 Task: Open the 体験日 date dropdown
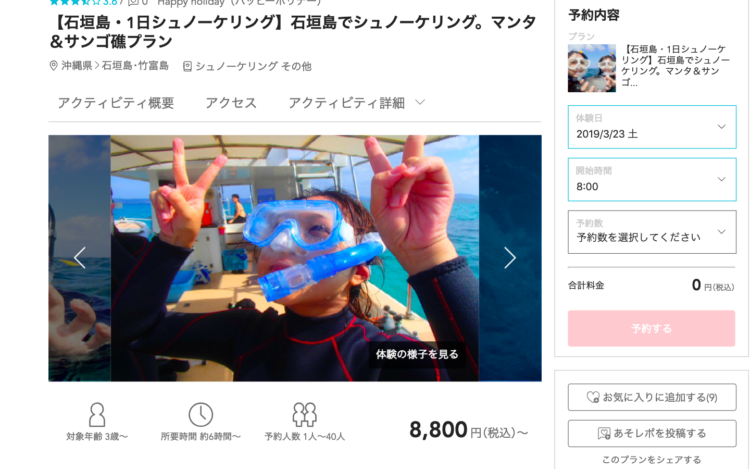tap(652, 127)
